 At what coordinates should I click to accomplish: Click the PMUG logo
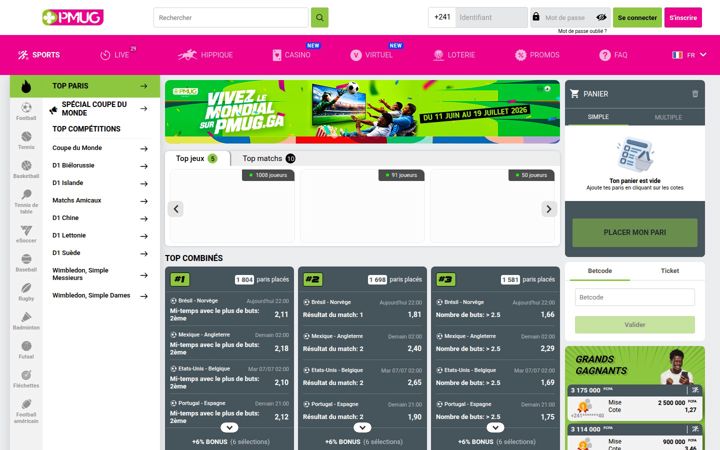click(x=73, y=17)
